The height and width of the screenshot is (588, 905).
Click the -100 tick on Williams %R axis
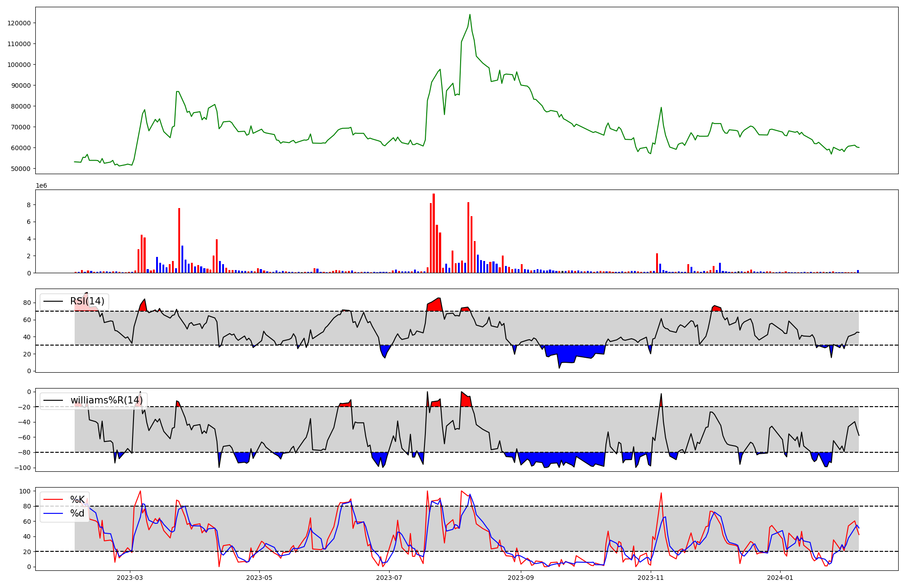point(23,468)
